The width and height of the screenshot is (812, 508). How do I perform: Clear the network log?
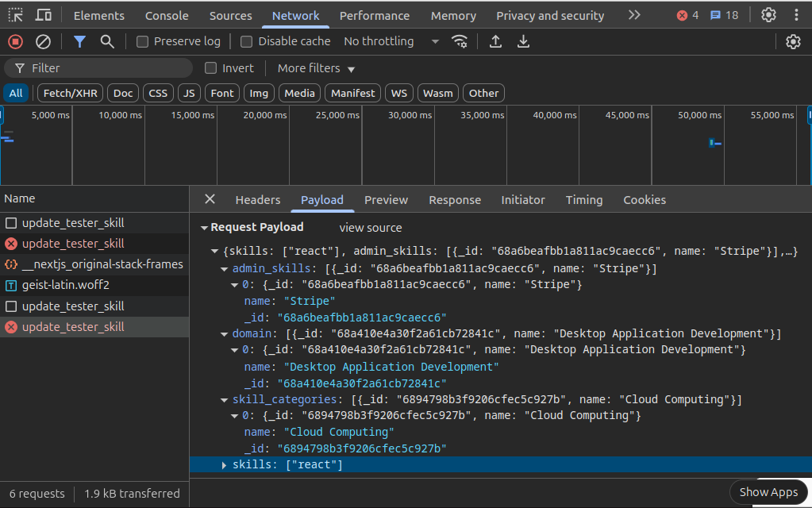44,42
